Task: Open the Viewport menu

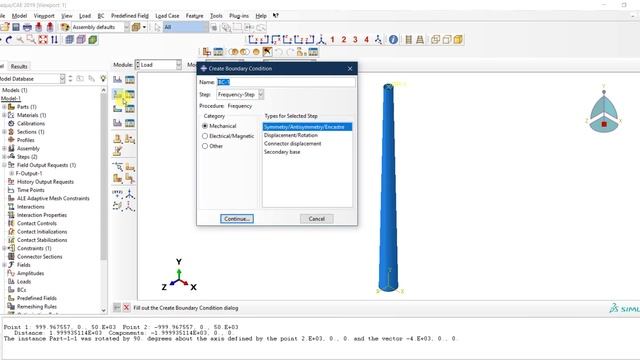Action: (x=44, y=16)
